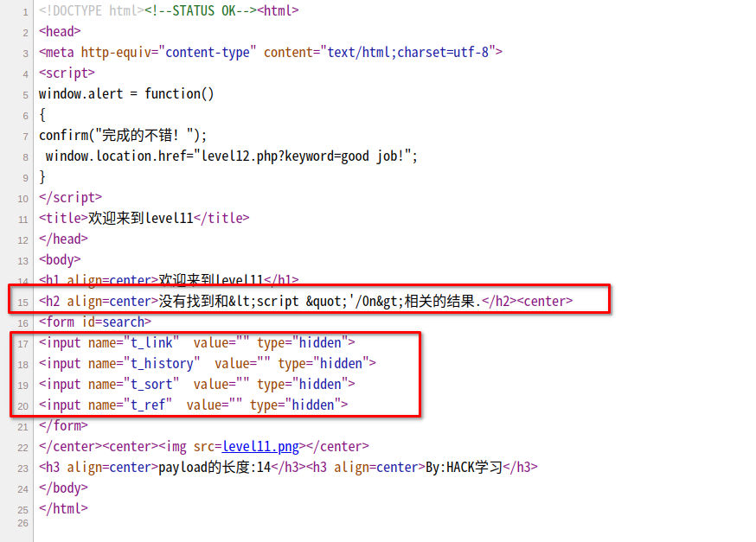The width and height of the screenshot is (756, 542).
Task: Click the opening head tag
Action: (60, 31)
